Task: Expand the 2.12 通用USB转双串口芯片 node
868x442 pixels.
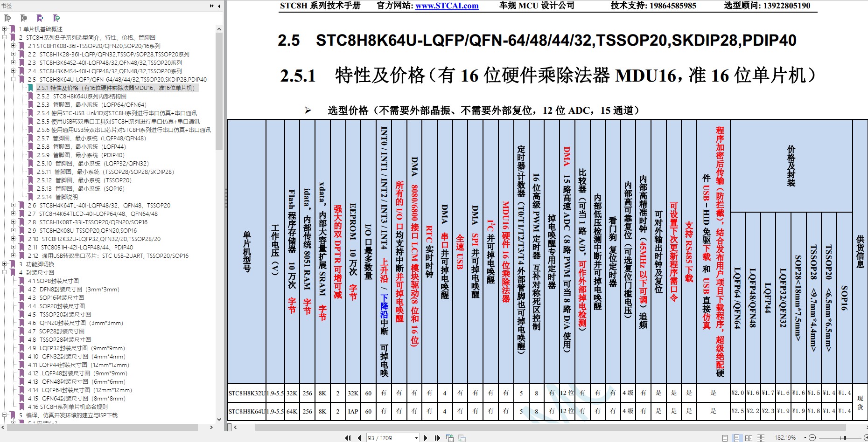Action: click(14, 256)
